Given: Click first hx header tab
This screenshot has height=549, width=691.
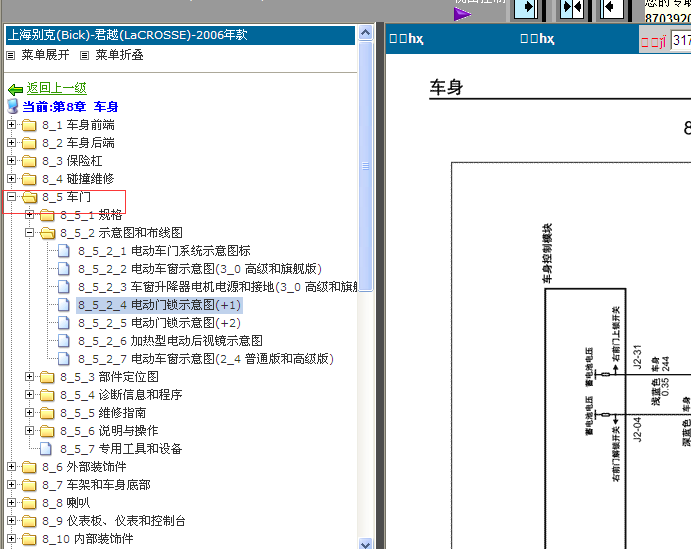Looking at the screenshot, I should (x=406, y=39).
